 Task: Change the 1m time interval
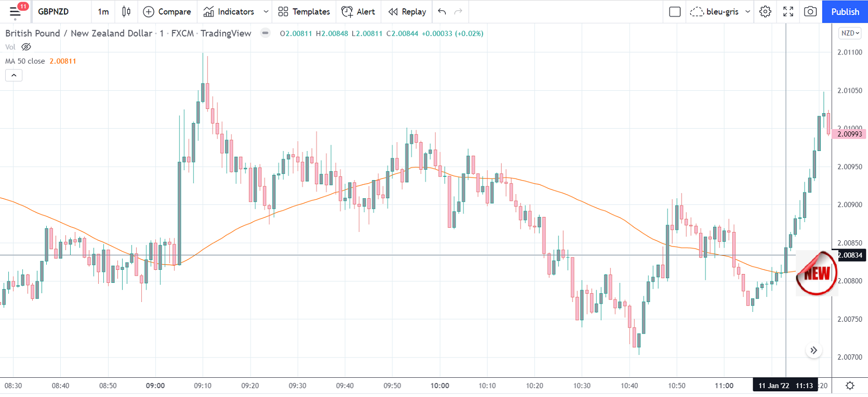pos(103,11)
